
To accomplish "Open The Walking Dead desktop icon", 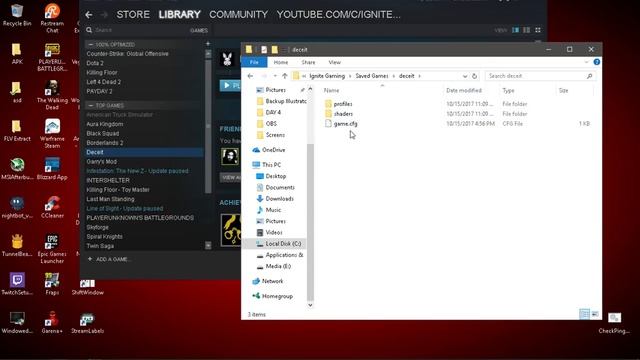I will [52, 95].
